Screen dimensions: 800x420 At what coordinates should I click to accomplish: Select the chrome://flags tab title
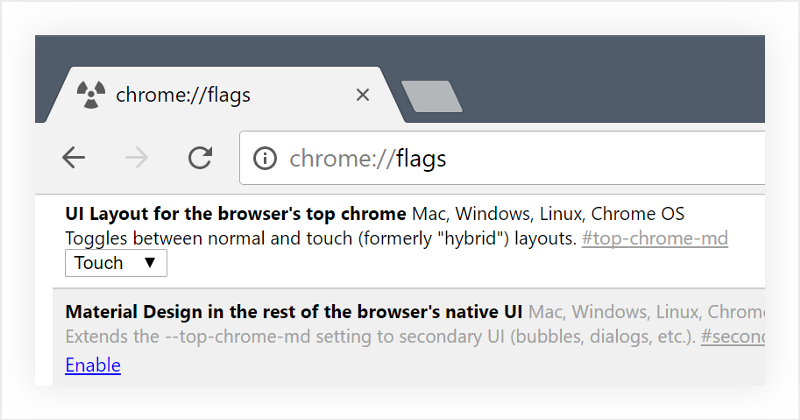click(183, 95)
